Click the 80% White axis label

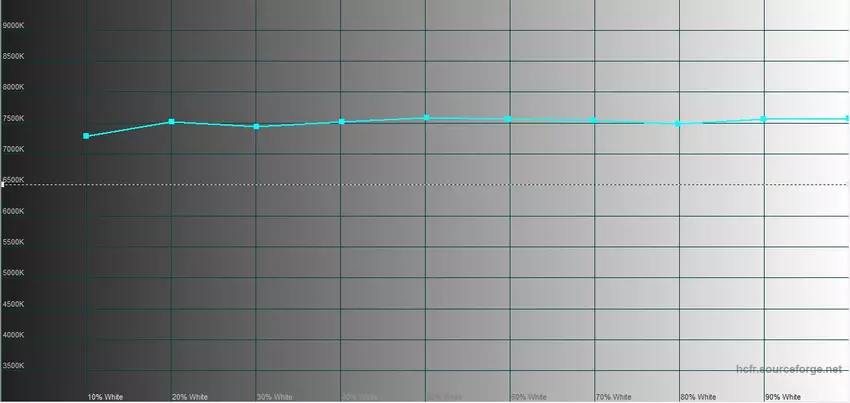[697, 397]
